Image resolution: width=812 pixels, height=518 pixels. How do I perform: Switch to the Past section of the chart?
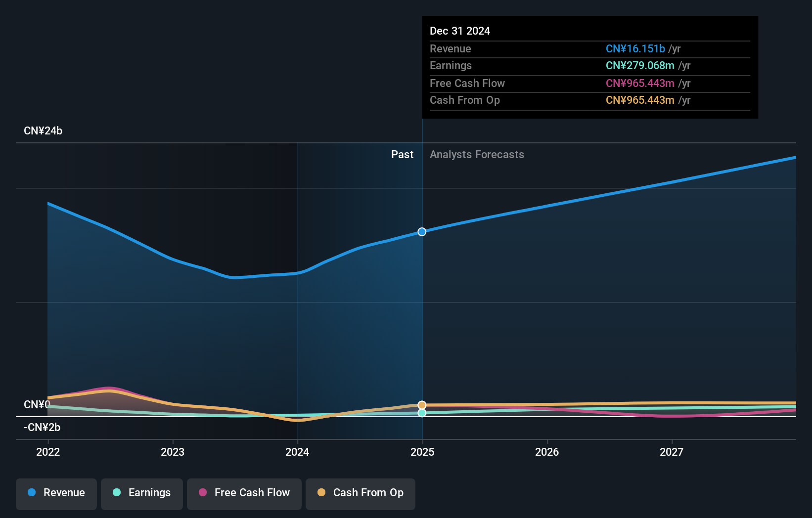(x=402, y=154)
